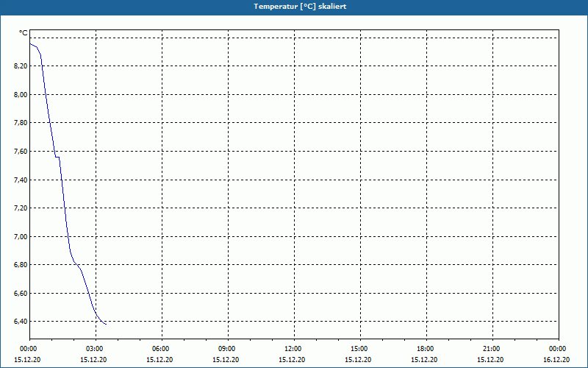Screen dimensions: 588x368
Task: Select the 15.12.20 date below 12:00
Action: pos(292,359)
